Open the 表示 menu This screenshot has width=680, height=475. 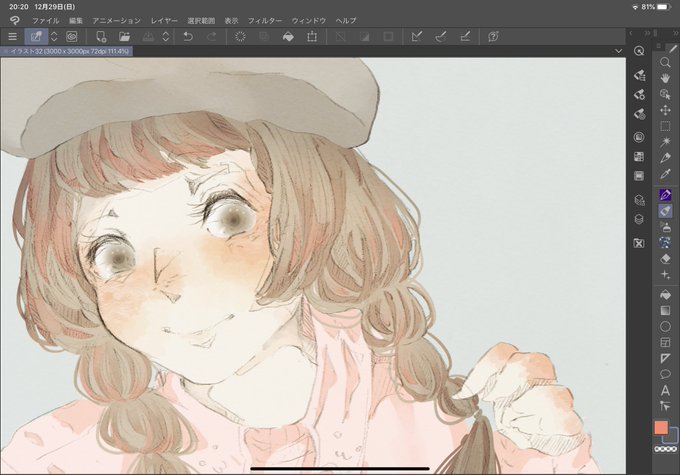pyautogui.click(x=231, y=20)
